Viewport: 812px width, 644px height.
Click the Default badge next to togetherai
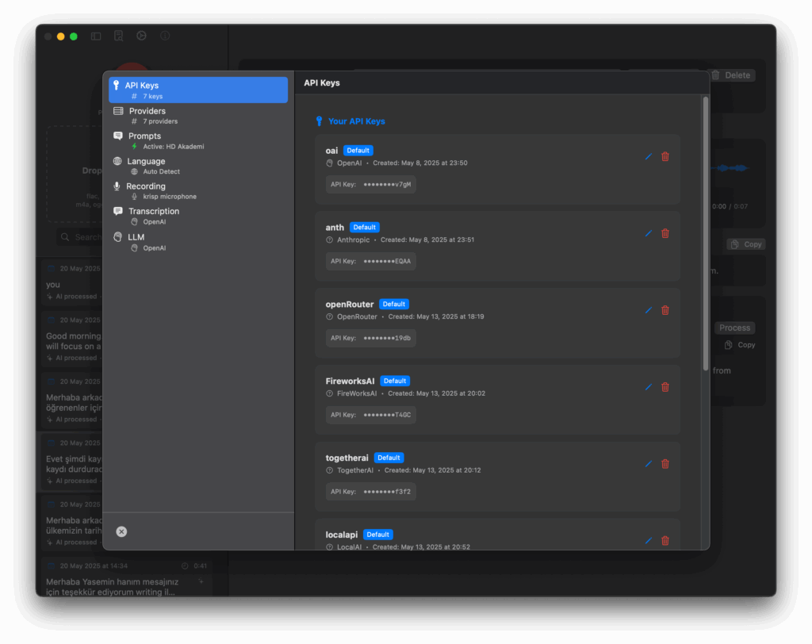click(x=389, y=458)
